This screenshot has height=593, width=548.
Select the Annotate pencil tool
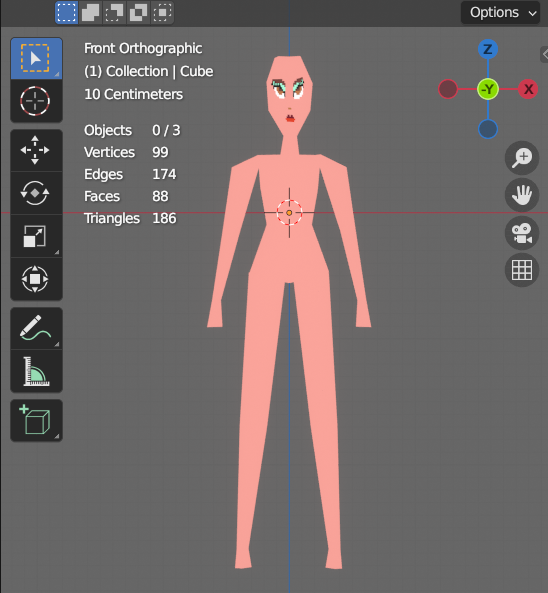coord(36,328)
